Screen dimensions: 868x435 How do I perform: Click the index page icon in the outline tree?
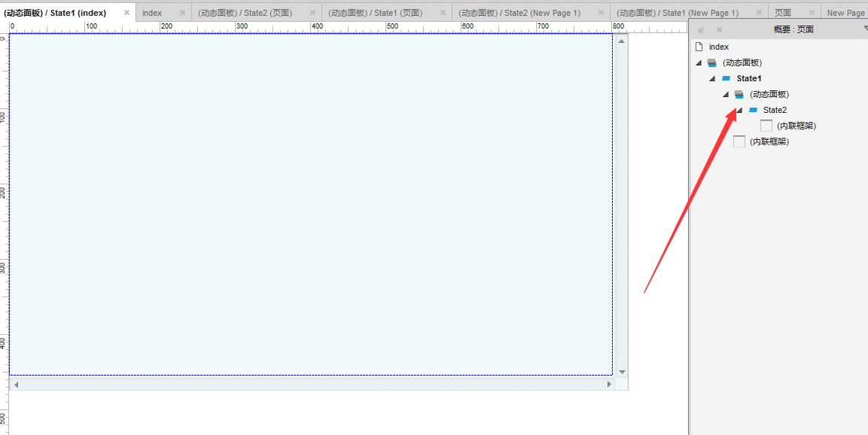(x=699, y=47)
